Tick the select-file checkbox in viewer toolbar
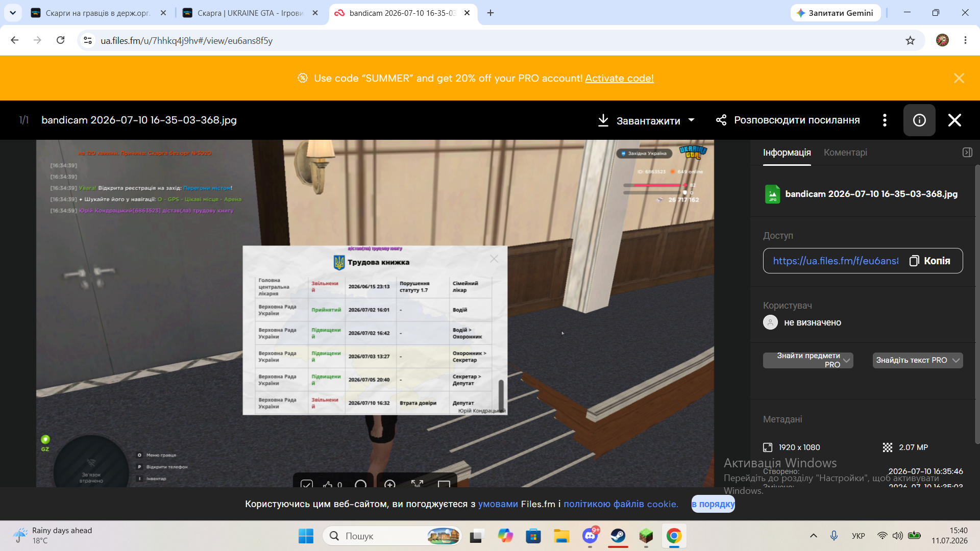 (x=307, y=484)
